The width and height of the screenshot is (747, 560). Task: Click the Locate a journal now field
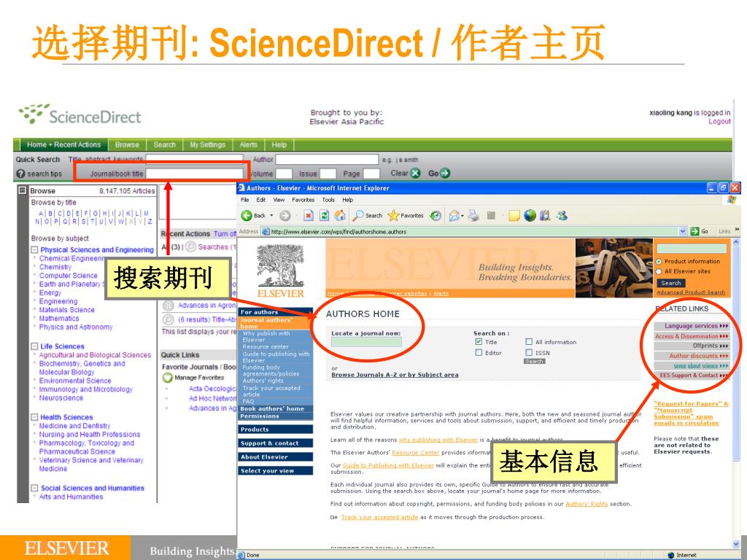(366, 342)
